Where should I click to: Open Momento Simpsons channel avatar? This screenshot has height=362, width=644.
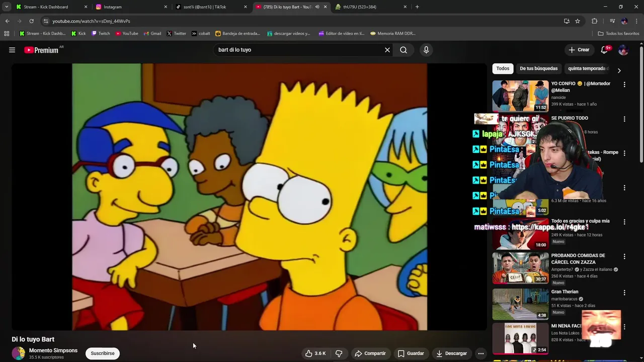tap(19, 353)
